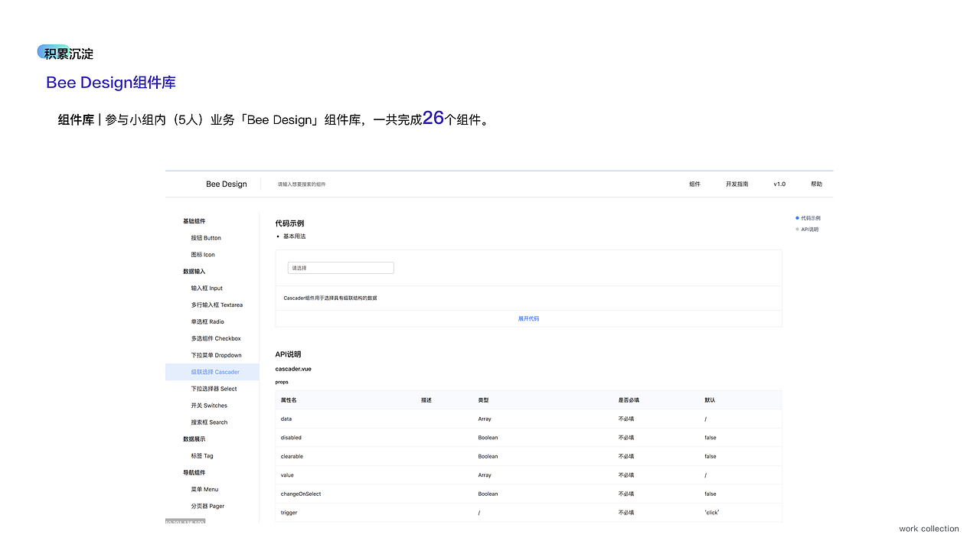Click the 基础组件 sidebar group heading
Image resolution: width=980 pixels, height=551 pixels.
[x=194, y=221]
